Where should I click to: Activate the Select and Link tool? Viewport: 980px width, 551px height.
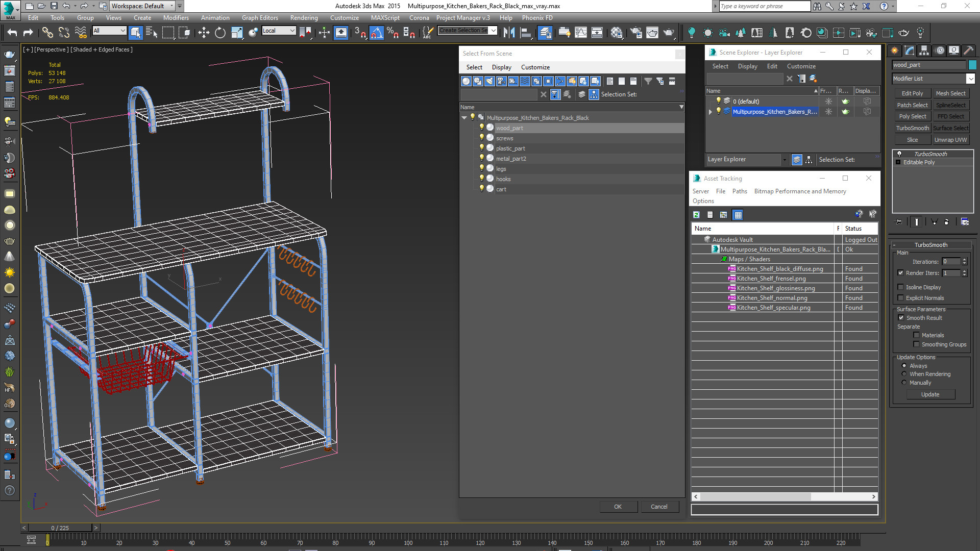[47, 33]
